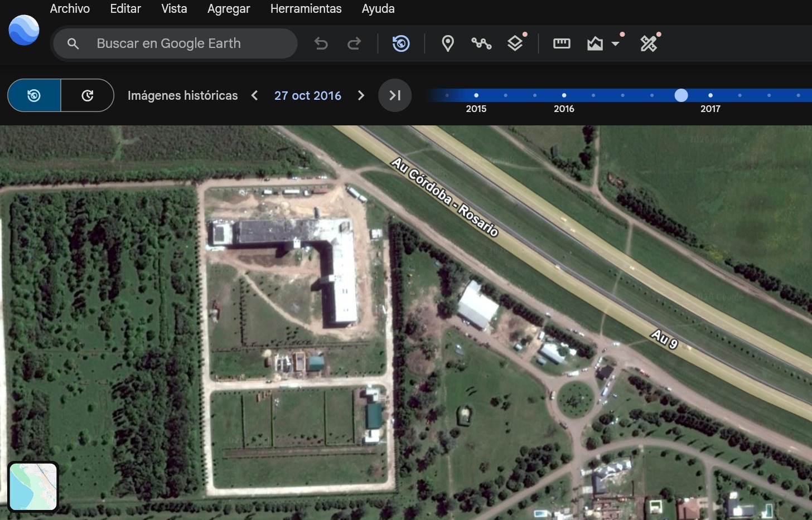Focus the Buscar en Google Earth field

pos(175,43)
